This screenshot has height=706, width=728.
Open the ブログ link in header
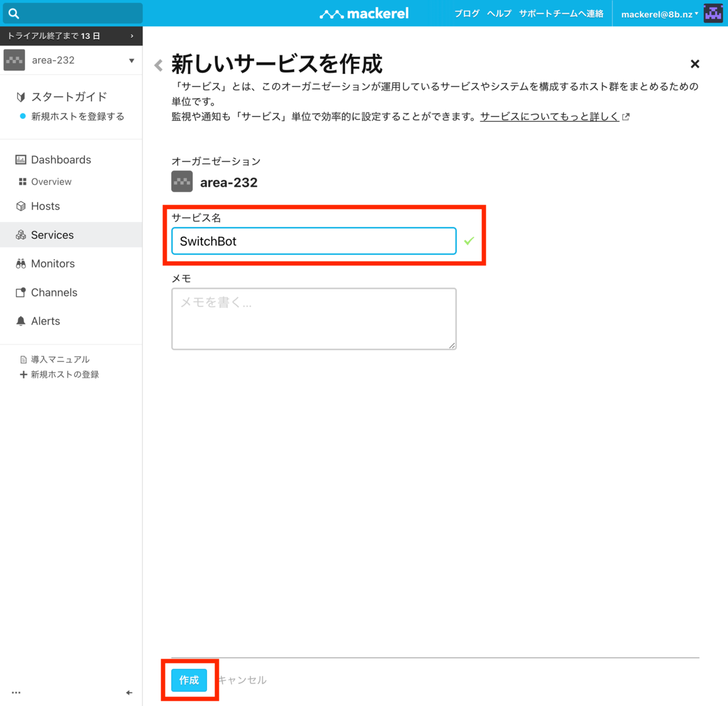tap(467, 13)
